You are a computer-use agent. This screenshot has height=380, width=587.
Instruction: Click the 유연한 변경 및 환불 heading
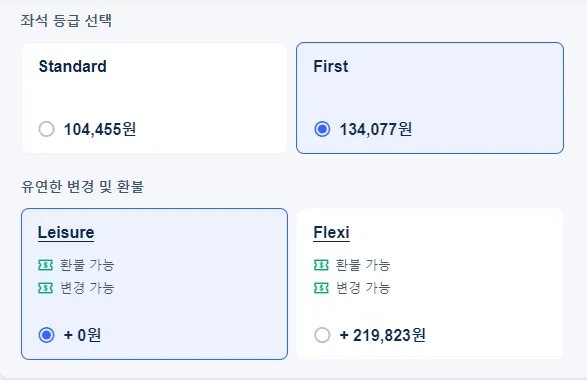(x=82, y=186)
